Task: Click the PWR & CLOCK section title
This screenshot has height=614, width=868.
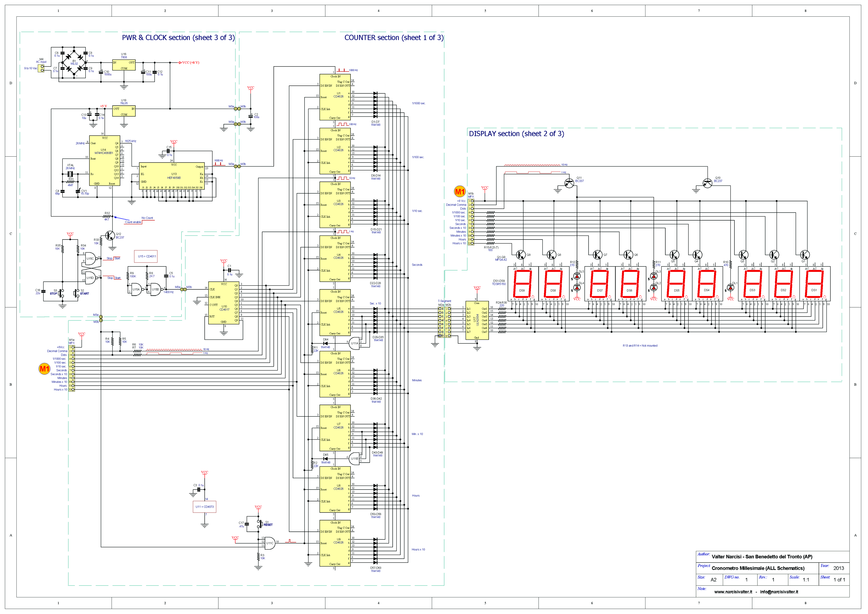Action: coord(178,37)
